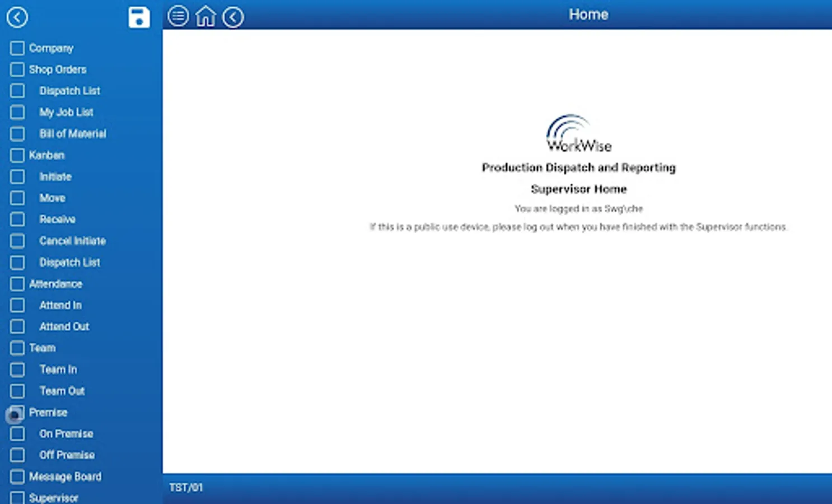Image resolution: width=832 pixels, height=504 pixels.
Task: Go to Home via house icon
Action: click(205, 16)
